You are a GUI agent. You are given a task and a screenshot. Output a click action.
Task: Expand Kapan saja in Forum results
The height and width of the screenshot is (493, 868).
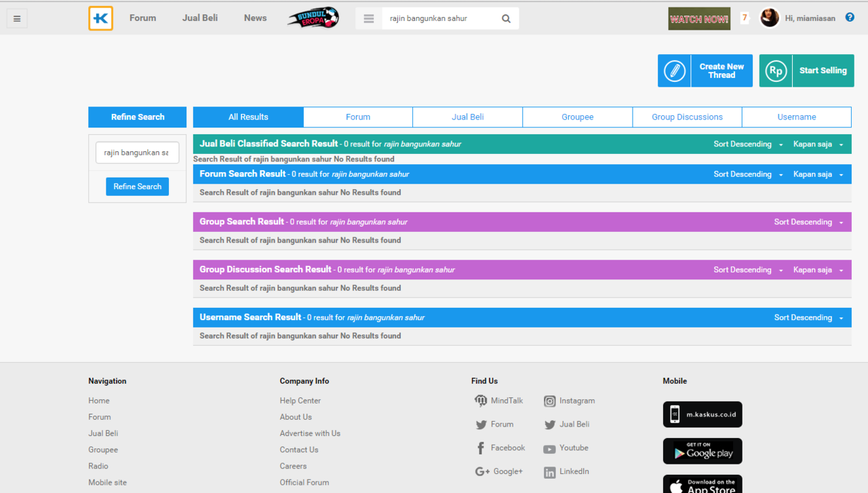[818, 174]
